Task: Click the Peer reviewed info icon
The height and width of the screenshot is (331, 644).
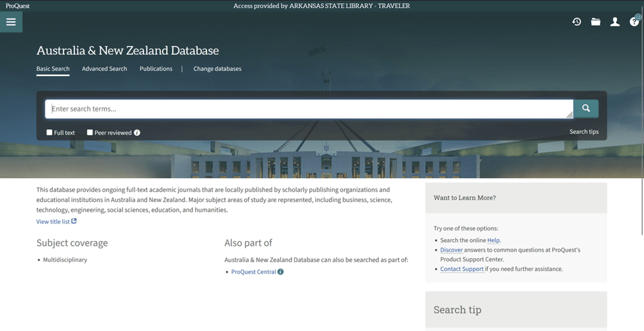Action: click(137, 132)
